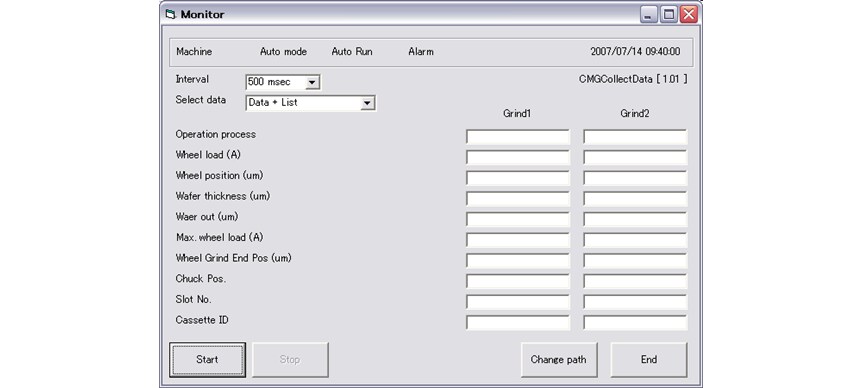Image resolution: width=862 pixels, height=388 pixels.
Task: Focus Grind1 Wheel Grind End Pos field
Action: coord(518,260)
